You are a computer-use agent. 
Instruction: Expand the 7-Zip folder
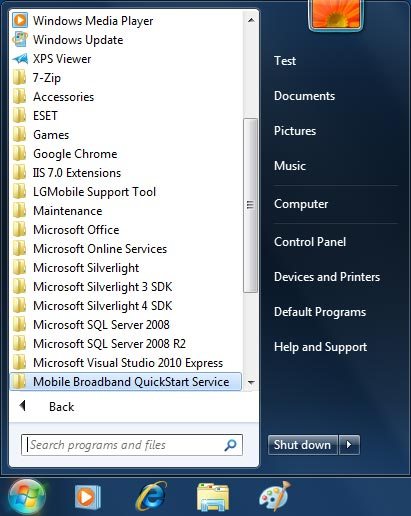126,78
